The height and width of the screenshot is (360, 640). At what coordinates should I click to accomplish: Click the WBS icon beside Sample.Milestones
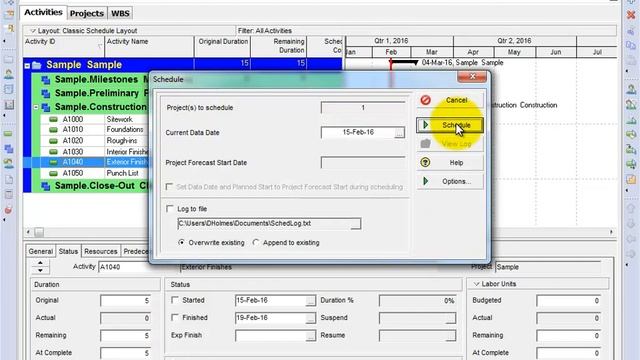pos(45,80)
